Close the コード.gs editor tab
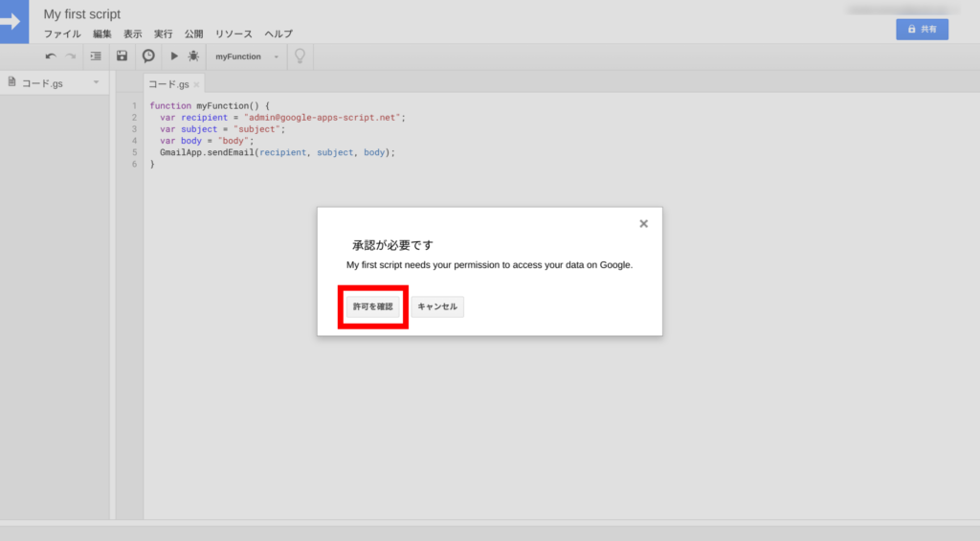 click(x=197, y=85)
